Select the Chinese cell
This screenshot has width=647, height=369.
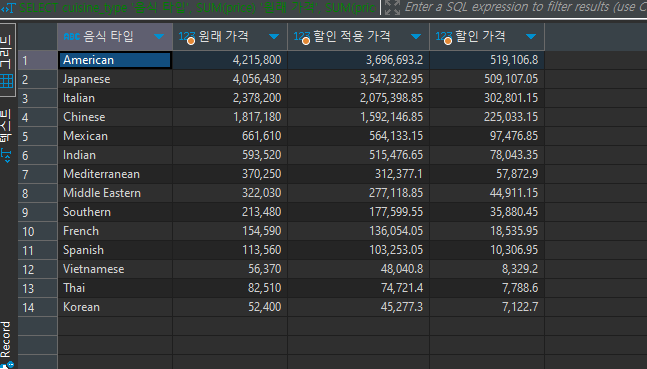(x=115, y=117)
